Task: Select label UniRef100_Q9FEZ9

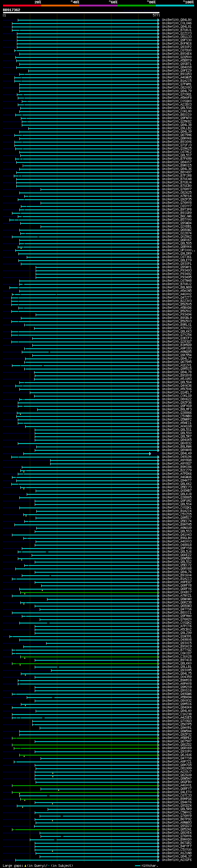Action: click(177, 71)
